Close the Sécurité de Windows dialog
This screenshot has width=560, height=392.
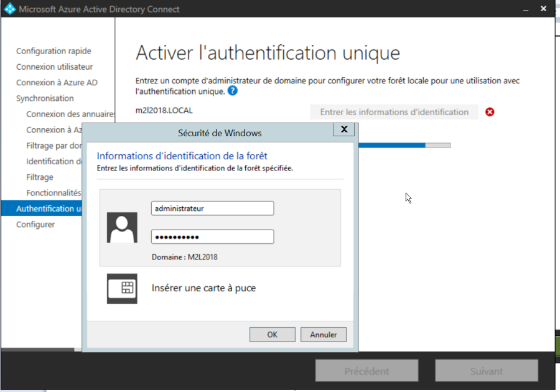(x=343, y=129)
